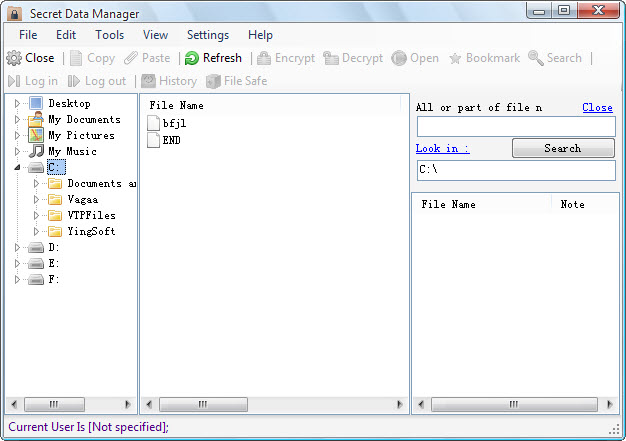Open the Edit menu
Image resolution: width=626 pixels, height=441 pixels.
point(66,35)
